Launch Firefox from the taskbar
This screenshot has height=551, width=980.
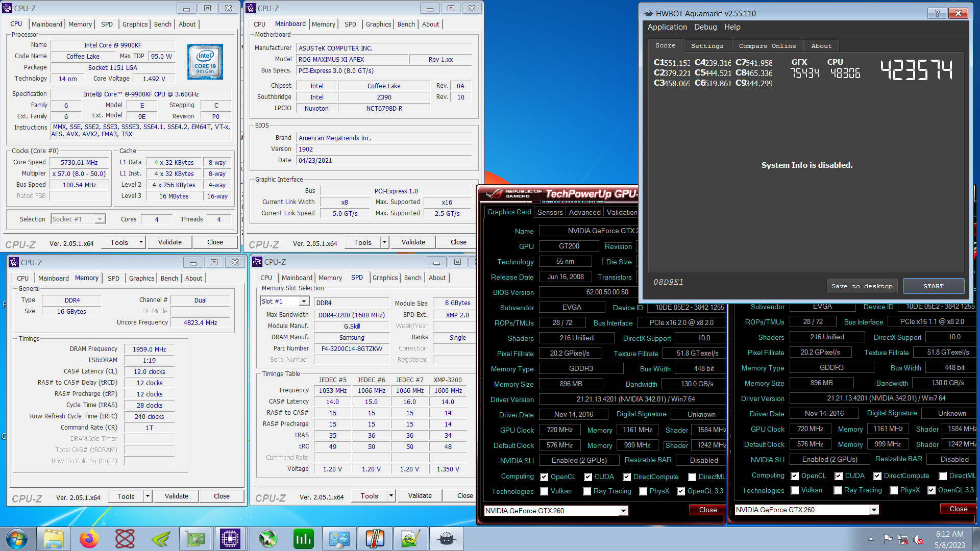pos(89,539)
